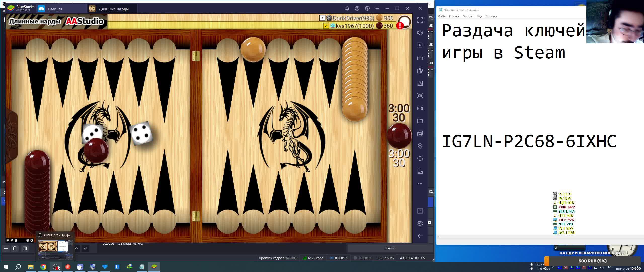Image resolution: width=644 pixels, height=272 pixels.
Task: Shake device icon in sidebar
Action: [x=420, y=159]
